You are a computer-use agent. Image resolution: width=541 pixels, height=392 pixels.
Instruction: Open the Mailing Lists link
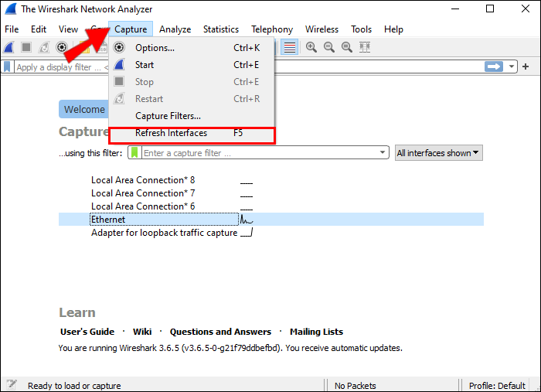(316, 332)
